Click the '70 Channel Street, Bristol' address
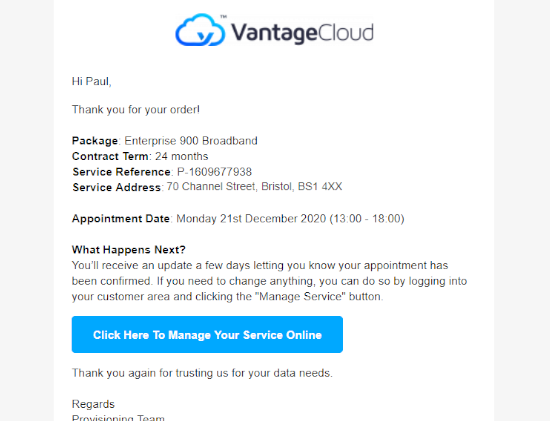Image resolution: width=550 pixels, height=421 pixels. pyautogui.click(x=229, y=186)
